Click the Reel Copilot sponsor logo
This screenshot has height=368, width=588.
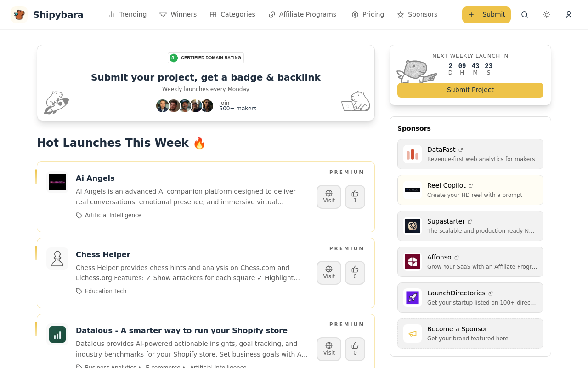click(413, 190)
